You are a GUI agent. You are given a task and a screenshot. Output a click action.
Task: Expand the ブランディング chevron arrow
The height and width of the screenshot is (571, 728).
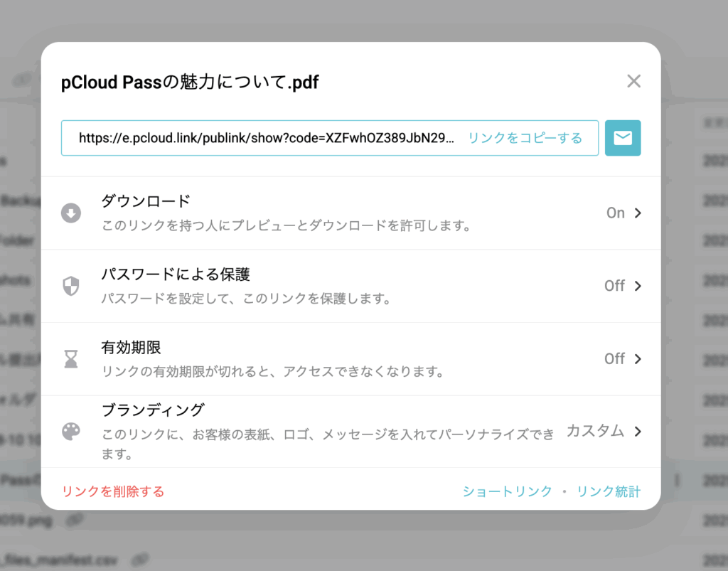[x=638, y=432]
